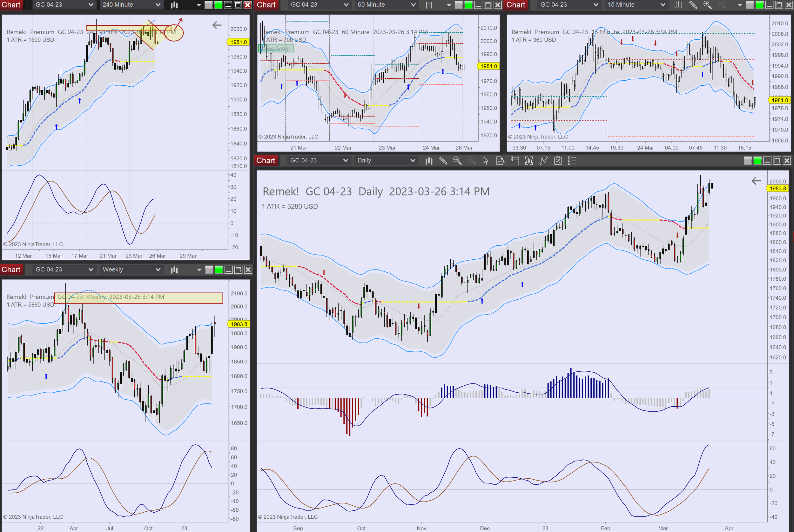The image size is (794, 532).
Task: Open GC 04-23 instrument dropdown on 60 Minute chart
Action: click(x=346, y=5)
